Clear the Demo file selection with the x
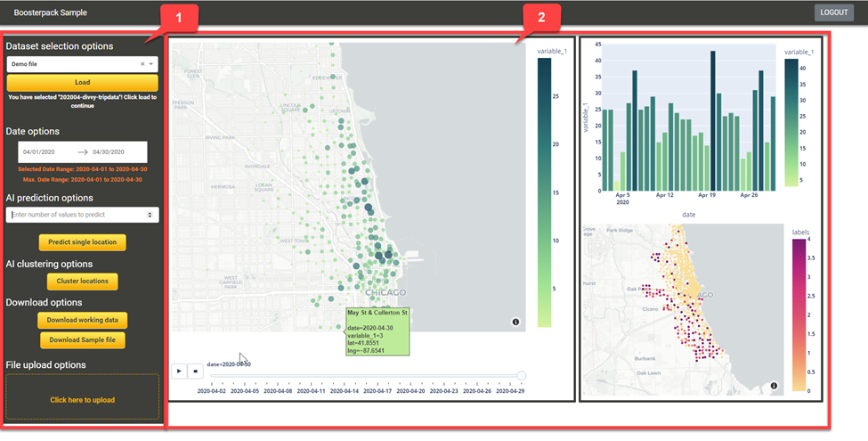The width and height of the screenshot is (868, 441). [142, 64]
